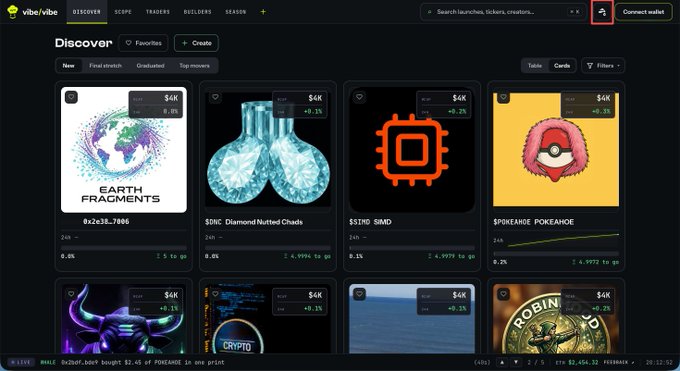Image resolution: width=680 pixels, height=371 pixels.
Task: Click the Discover page heading
Action: [x=83, y=43]
